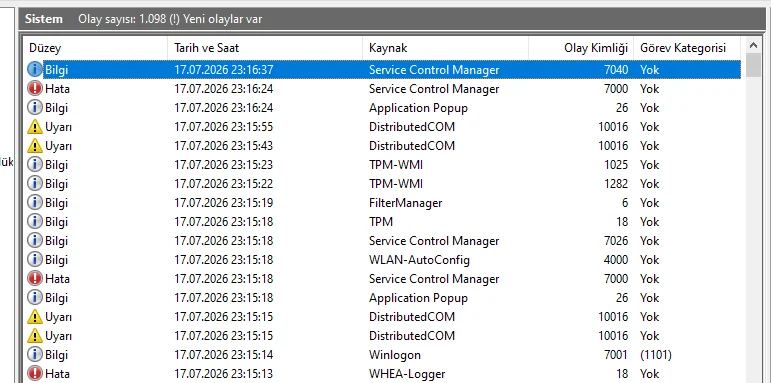Click the warning icon of 23:15:55 DistributedCOM

point(34,127)
